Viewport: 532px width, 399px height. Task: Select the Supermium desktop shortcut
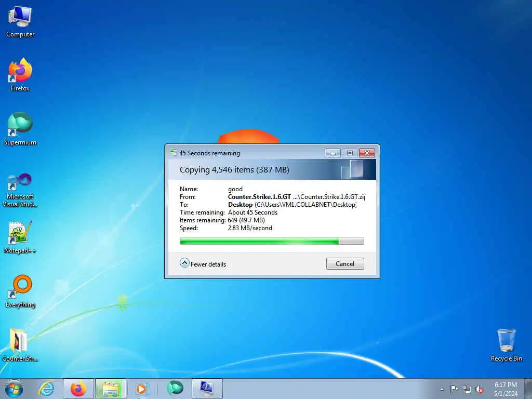coord(20,129)
